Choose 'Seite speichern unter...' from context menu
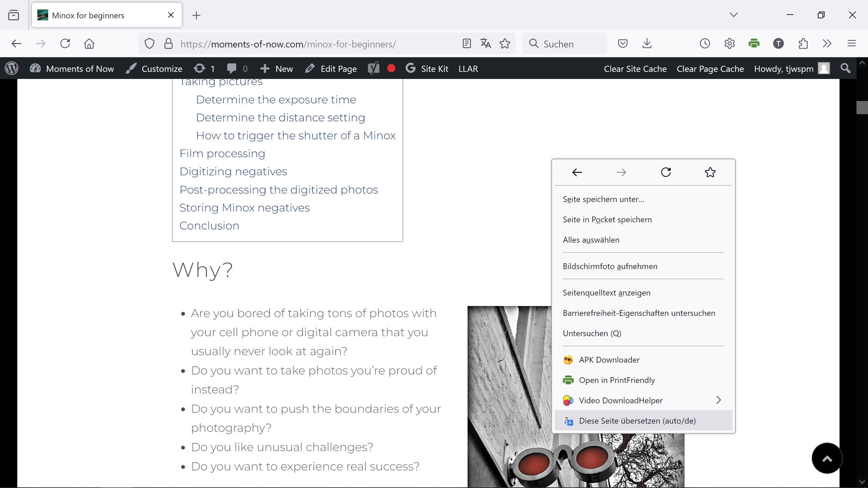Viewport: 868px width, 488px height. [604, 199]
